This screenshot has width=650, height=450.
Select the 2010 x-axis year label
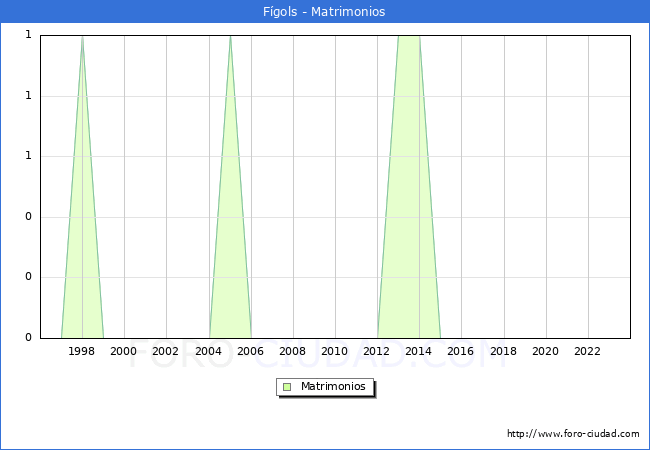335,351
